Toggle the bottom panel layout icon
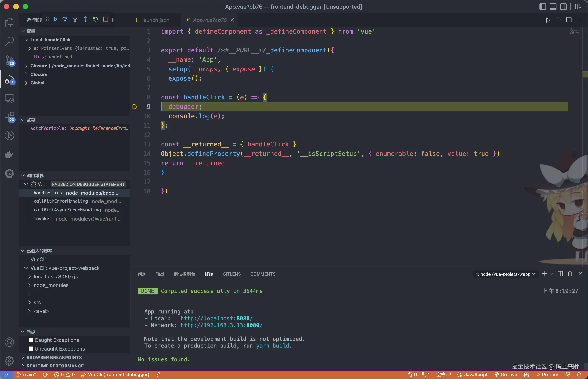 pos(553,7)
